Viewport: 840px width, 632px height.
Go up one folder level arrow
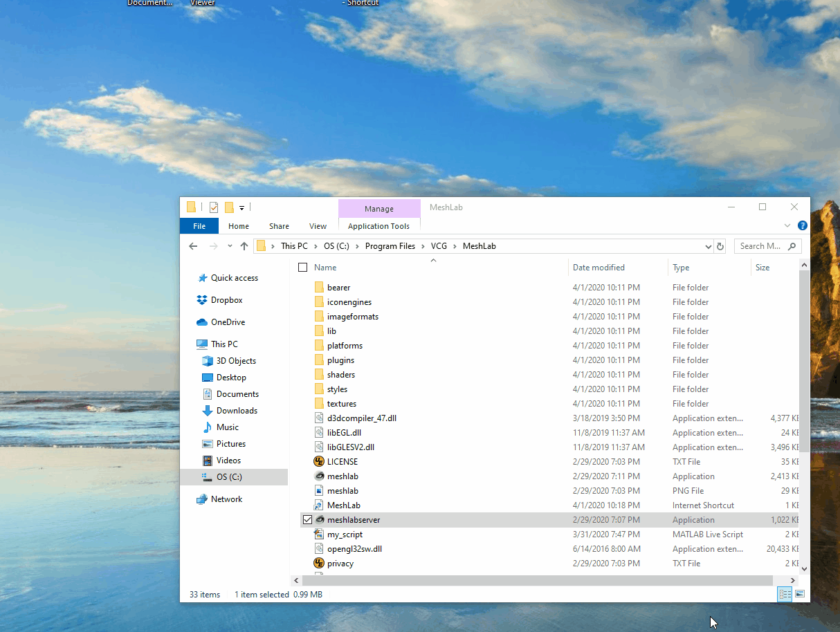point(244,246)
